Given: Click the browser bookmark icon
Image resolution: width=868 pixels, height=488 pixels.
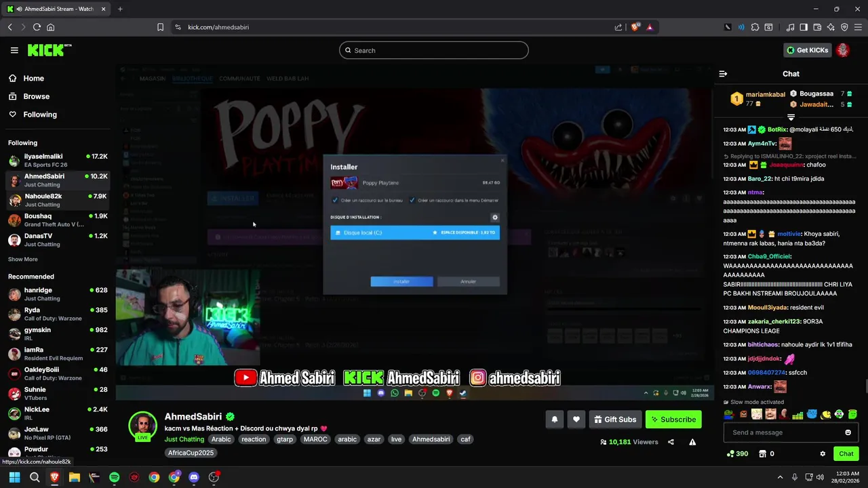Looking at the screenshot, I should click(161, 27).
